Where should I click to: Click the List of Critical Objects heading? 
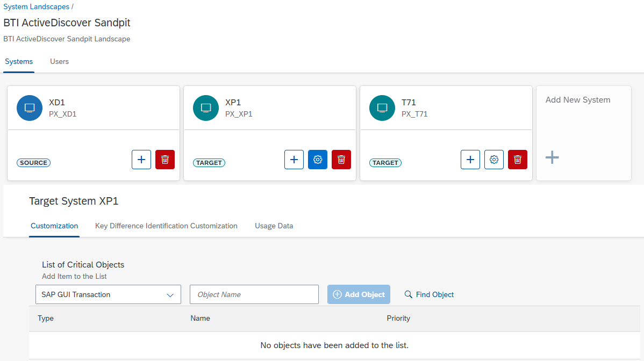83,265
